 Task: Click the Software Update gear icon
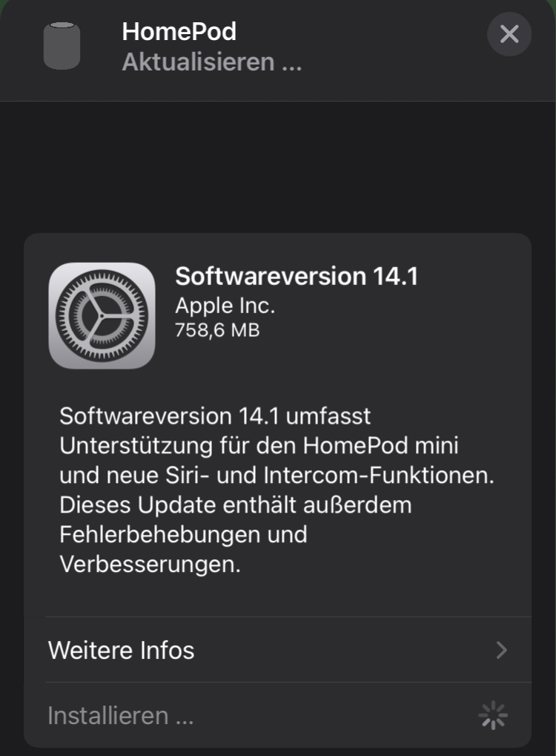pos(102,316)
